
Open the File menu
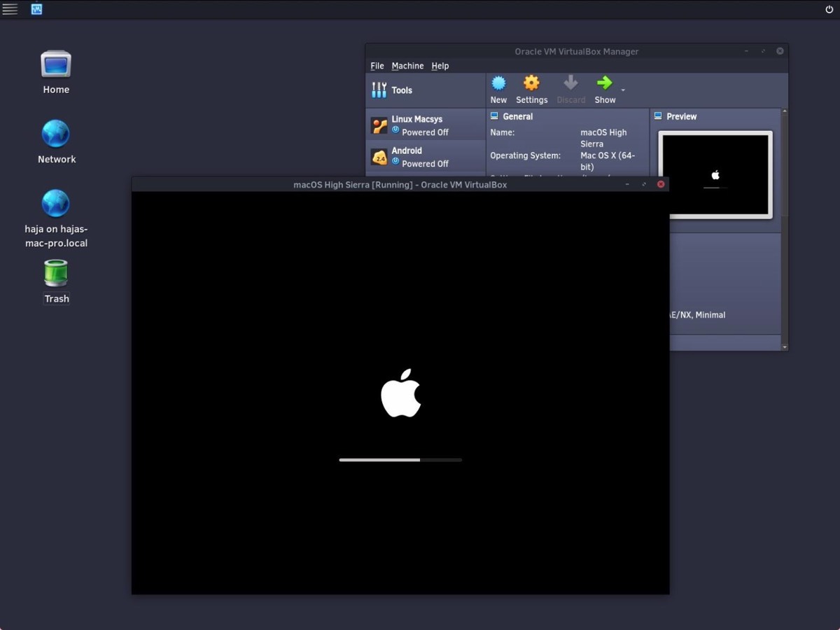pos(377,66)
